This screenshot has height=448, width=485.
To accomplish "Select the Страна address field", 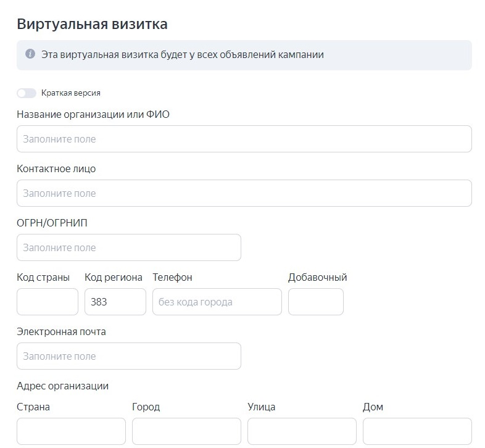I will pos(71,431).
